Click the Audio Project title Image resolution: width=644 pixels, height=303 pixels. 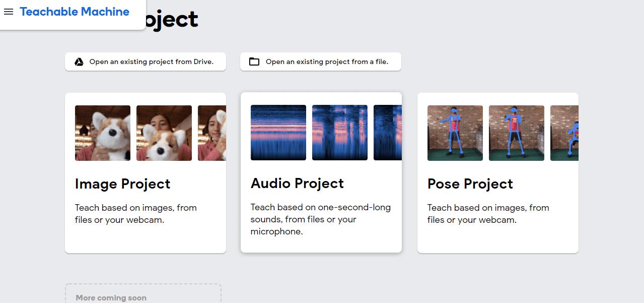coord(297,184)
